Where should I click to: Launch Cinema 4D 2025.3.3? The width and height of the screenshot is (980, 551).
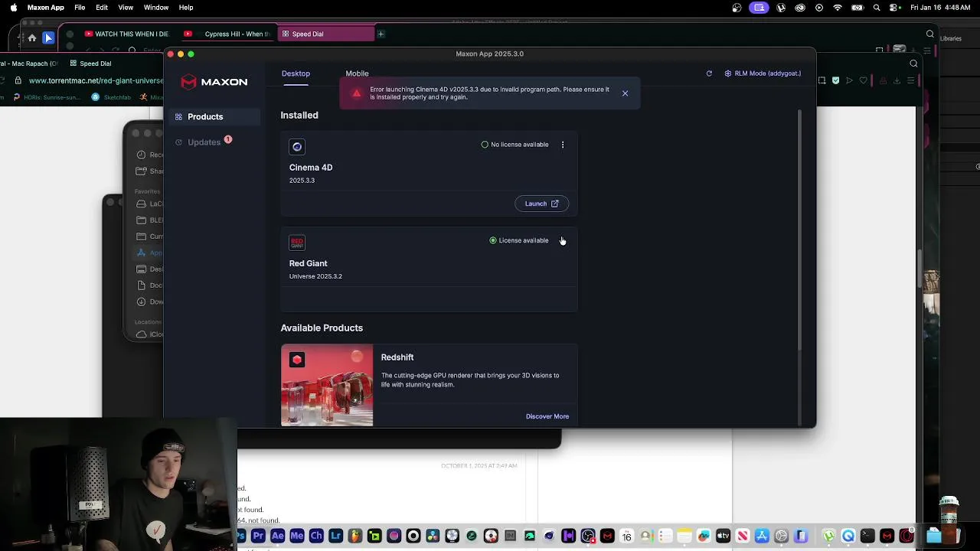pyautogui.click(x=541, y=204)
